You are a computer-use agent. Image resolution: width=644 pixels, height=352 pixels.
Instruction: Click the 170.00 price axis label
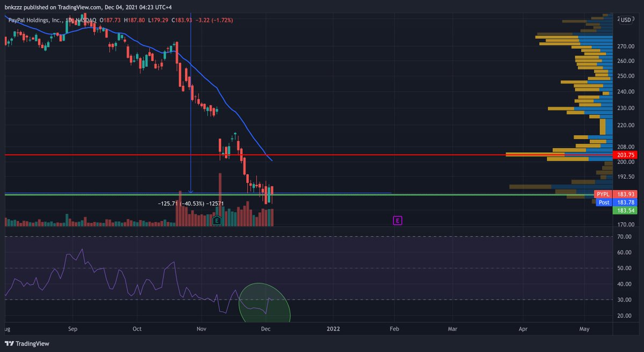click(626, 225)
